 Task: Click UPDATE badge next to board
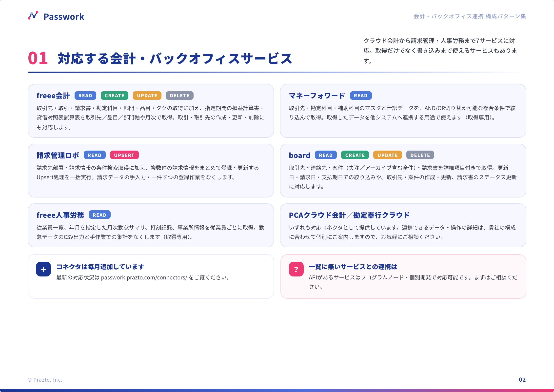tap(388, 155)
